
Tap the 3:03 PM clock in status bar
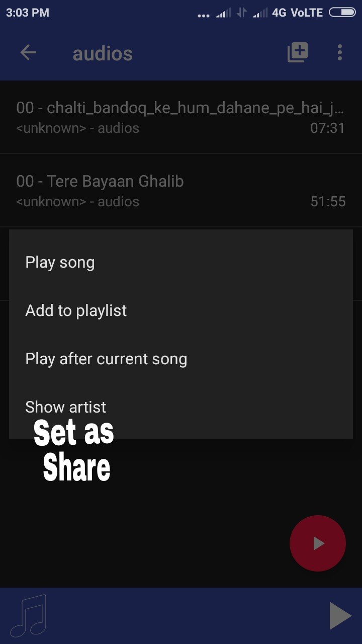coord(28,13)
